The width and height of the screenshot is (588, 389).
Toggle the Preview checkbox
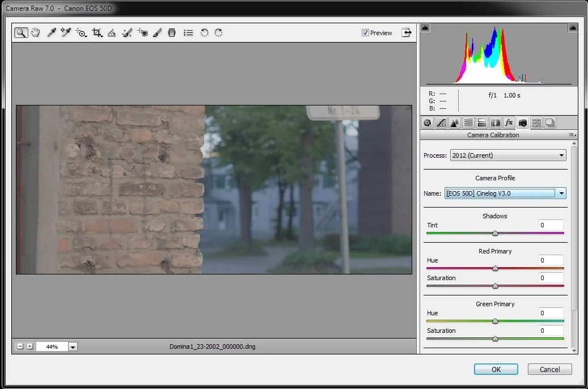click(365, 33)
